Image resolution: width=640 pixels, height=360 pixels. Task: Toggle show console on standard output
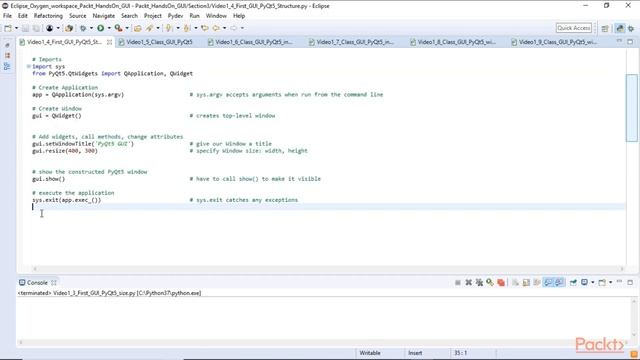click(x=548, y=282)
